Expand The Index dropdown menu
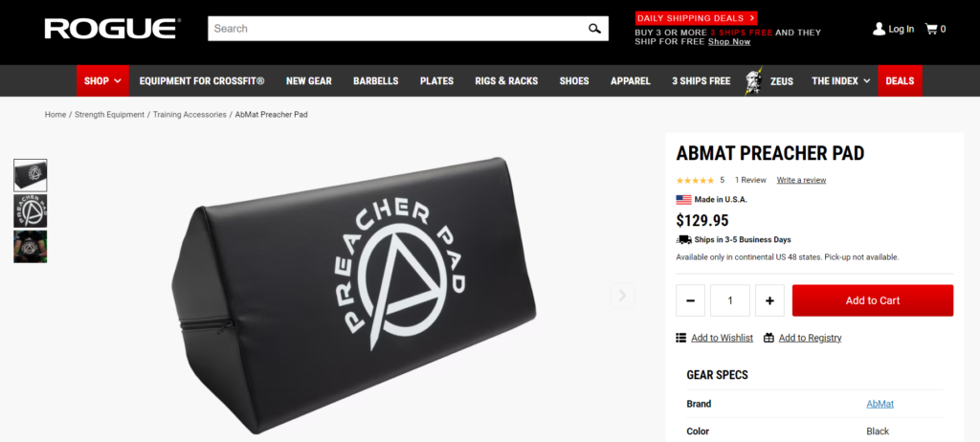980x442 pixels. point(840,80)
